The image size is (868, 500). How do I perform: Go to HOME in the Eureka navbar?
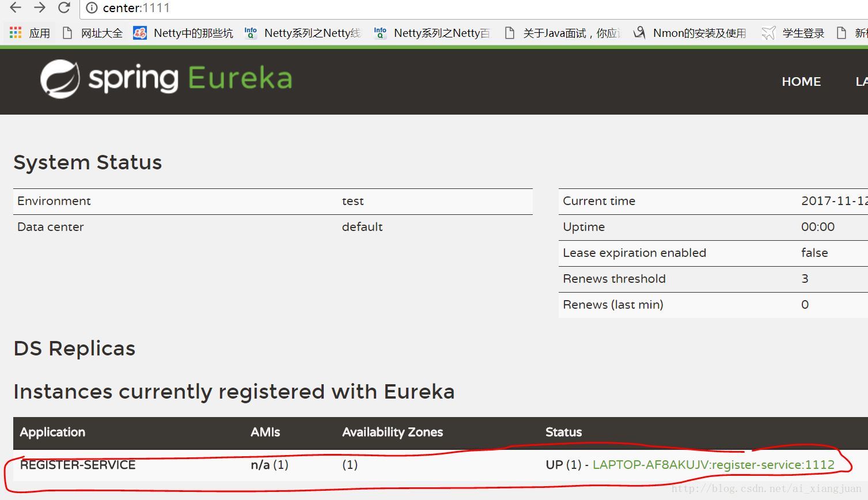click(801, 82)
